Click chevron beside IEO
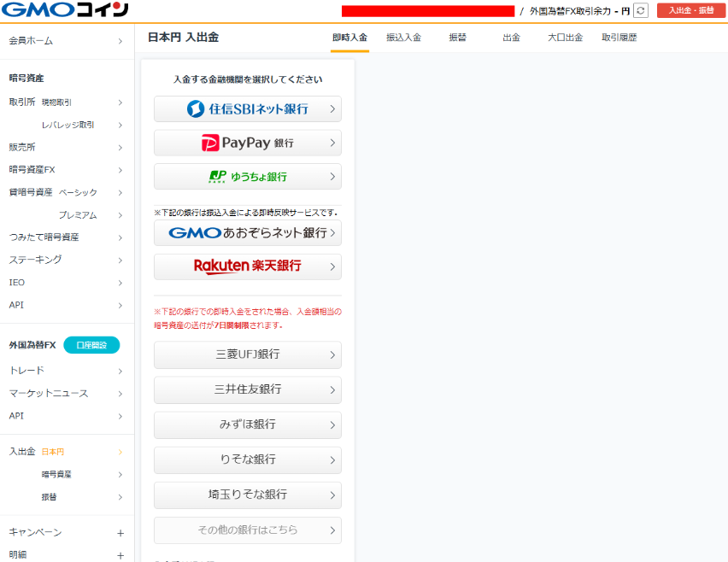 [120, 283]
